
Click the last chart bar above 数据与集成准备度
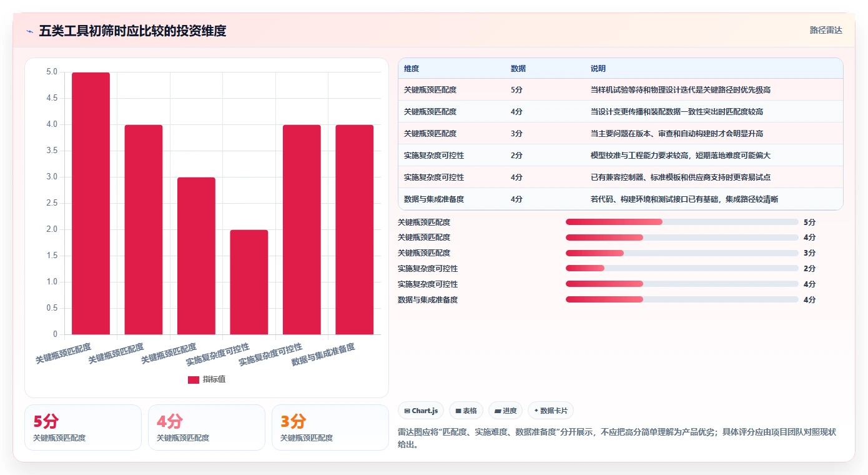[x=355, y=229]
